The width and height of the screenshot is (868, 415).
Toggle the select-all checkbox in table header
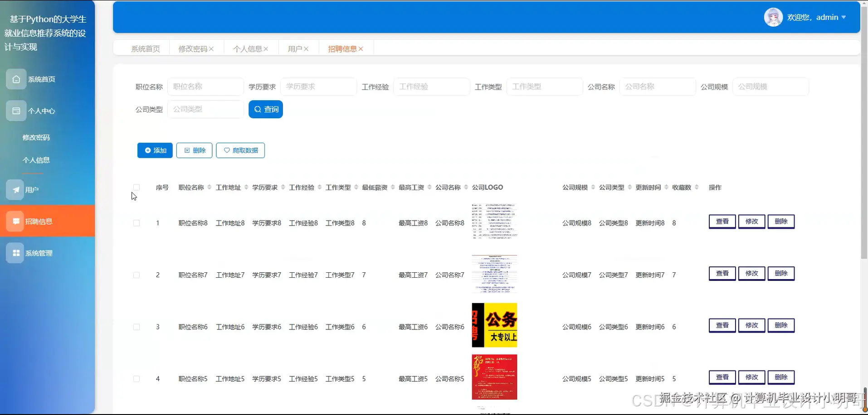[x=136, y=187]
